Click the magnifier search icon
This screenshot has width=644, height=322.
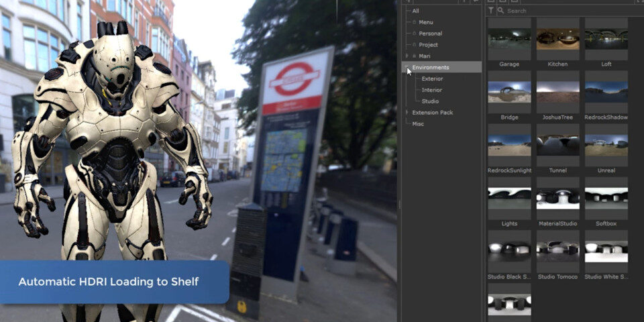click(x=501, y=11)
